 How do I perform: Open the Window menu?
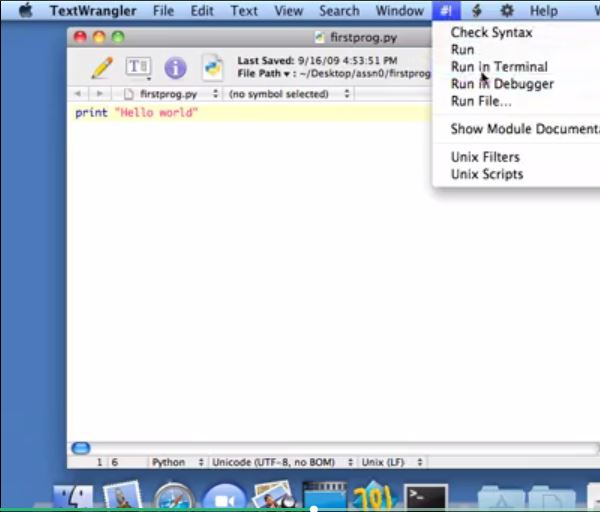pyautogui.click(x=399, y=11)
